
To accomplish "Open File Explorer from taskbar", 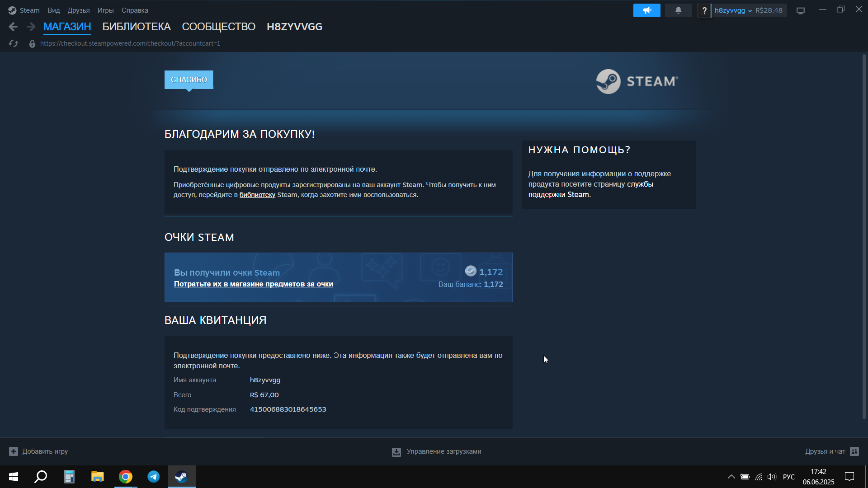I will [97, 477].
